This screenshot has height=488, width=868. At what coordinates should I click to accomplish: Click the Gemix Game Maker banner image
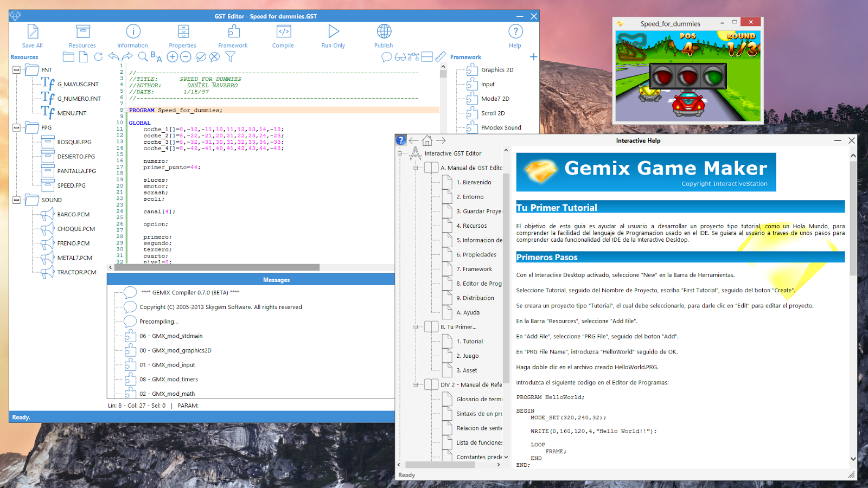click(x=646, y=172)
